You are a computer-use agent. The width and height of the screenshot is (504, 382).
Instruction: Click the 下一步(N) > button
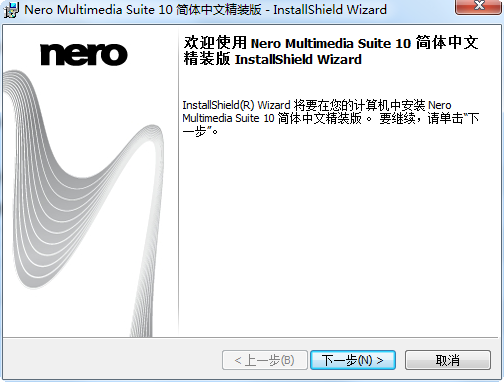(x=353, y=360)
